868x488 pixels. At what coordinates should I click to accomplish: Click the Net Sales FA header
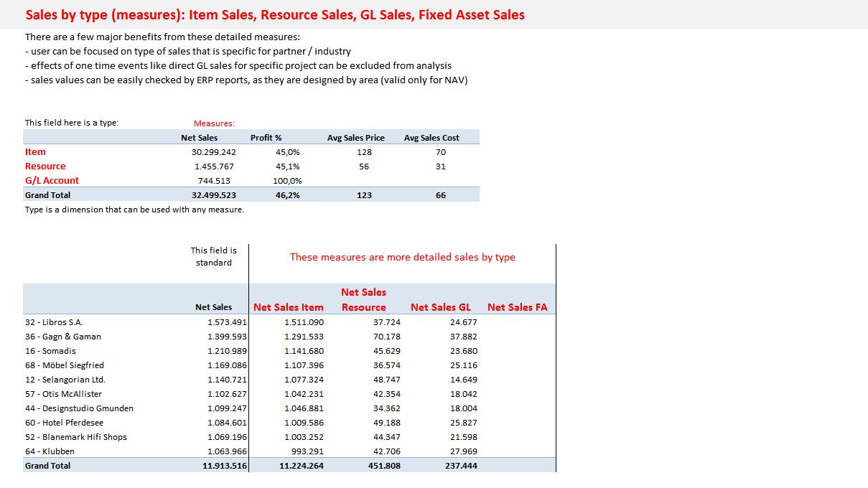pos(517,307)
